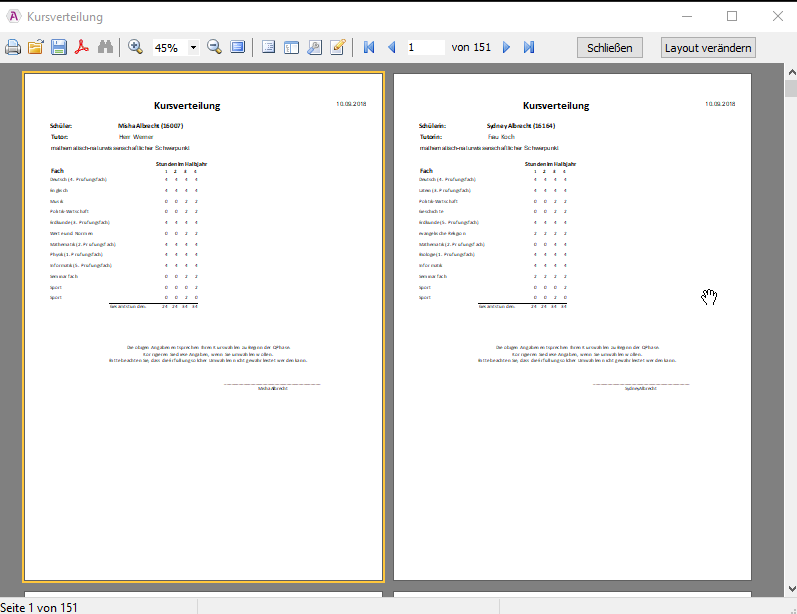
Task: Click 'Misha Albrecht (16007)' student name
Action: (150, 126)
